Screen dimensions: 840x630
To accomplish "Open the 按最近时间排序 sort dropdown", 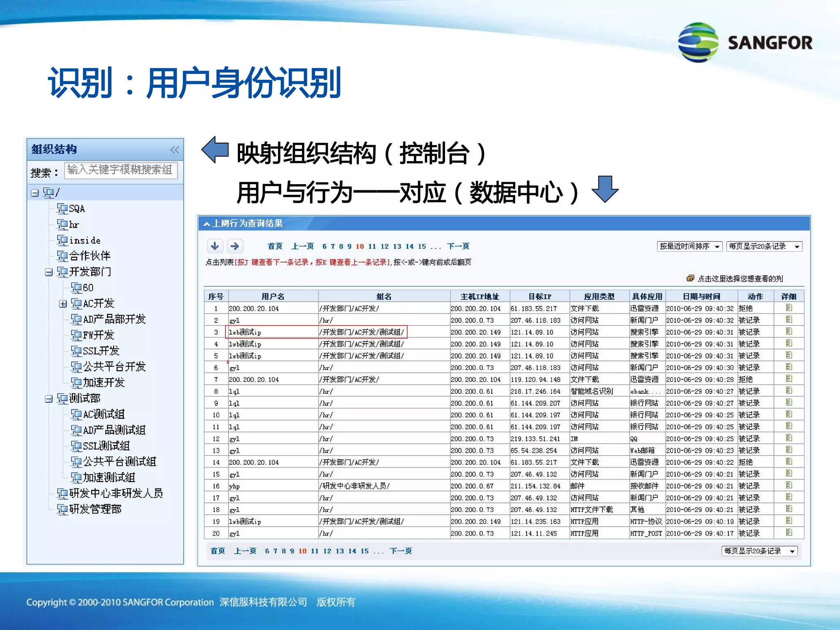I will (x=689, y=246).
